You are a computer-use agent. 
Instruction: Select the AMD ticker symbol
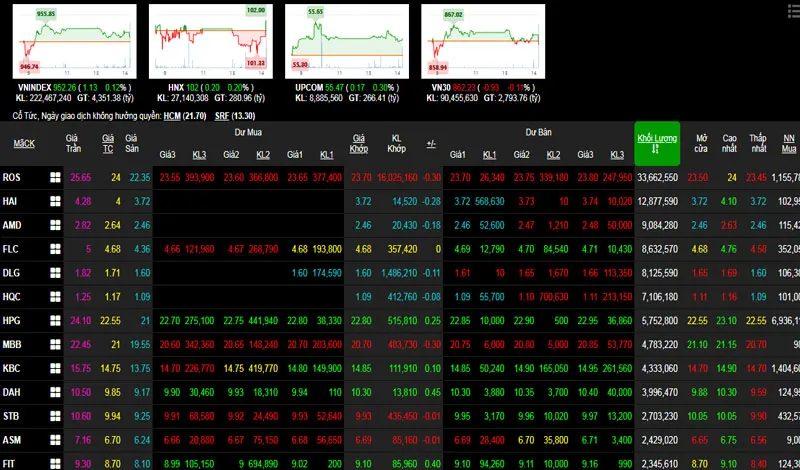coord(12,225)
